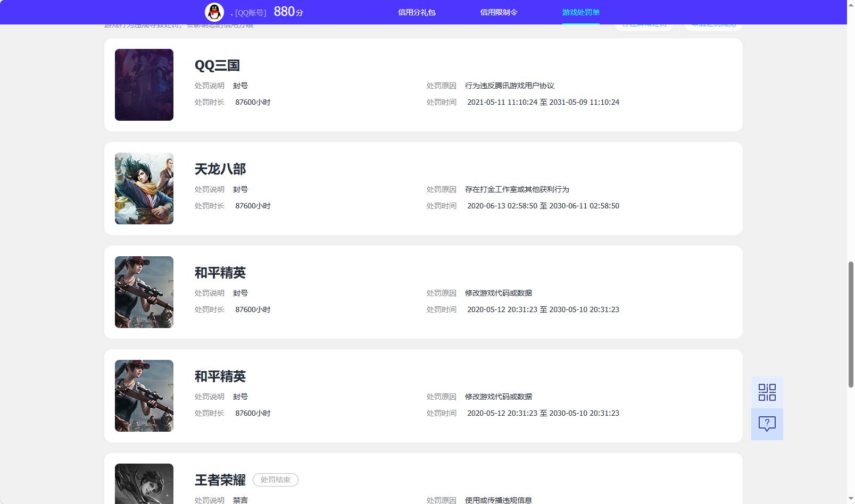The height and width of the screenshot is (504, 855).
Task: Open the QQ三国 game thumbnail
Action: (144, 85)
